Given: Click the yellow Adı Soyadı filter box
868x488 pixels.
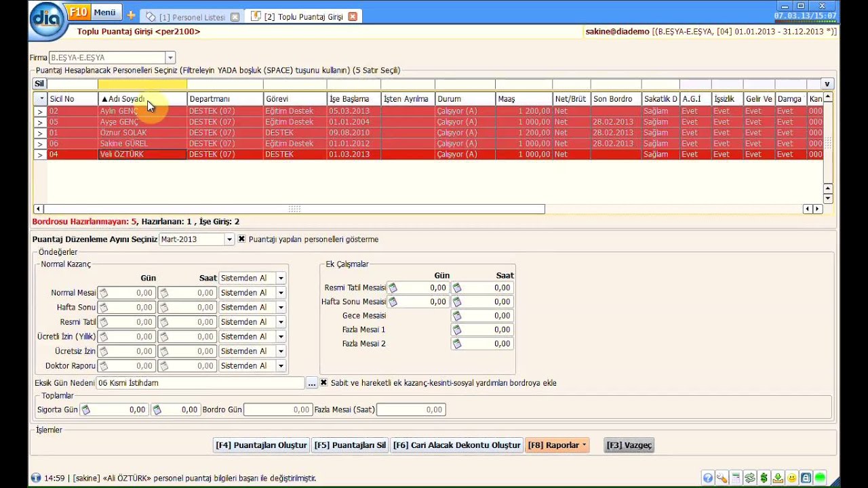Looking at the screenshot, I should 142,84.
